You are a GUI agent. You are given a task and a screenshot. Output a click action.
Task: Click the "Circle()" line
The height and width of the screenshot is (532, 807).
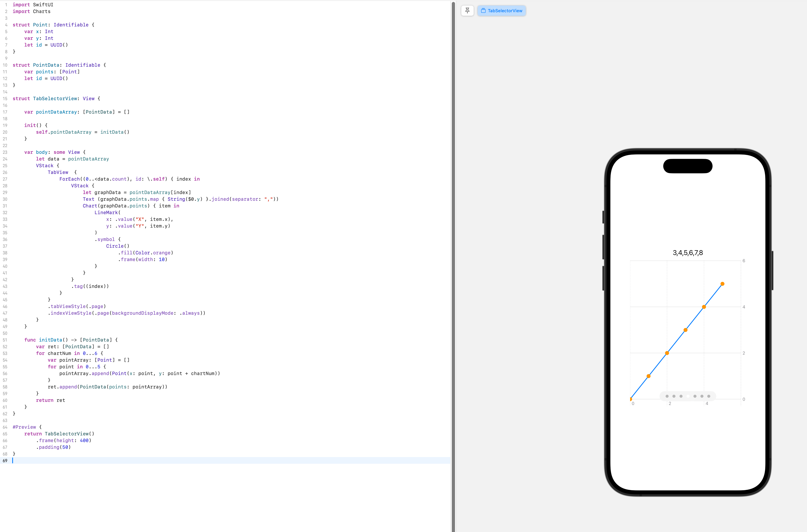[x=118, y=246]
